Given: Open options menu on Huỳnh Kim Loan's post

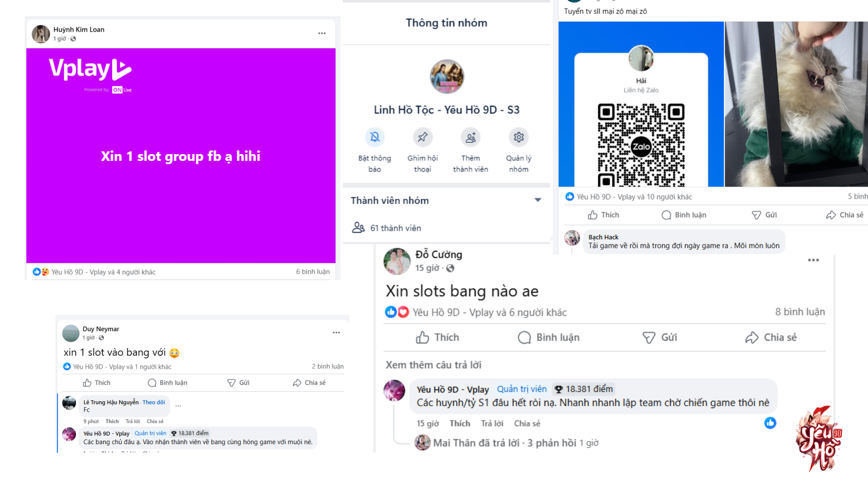Looking at the screenshot, I should (x=321, y=33).
